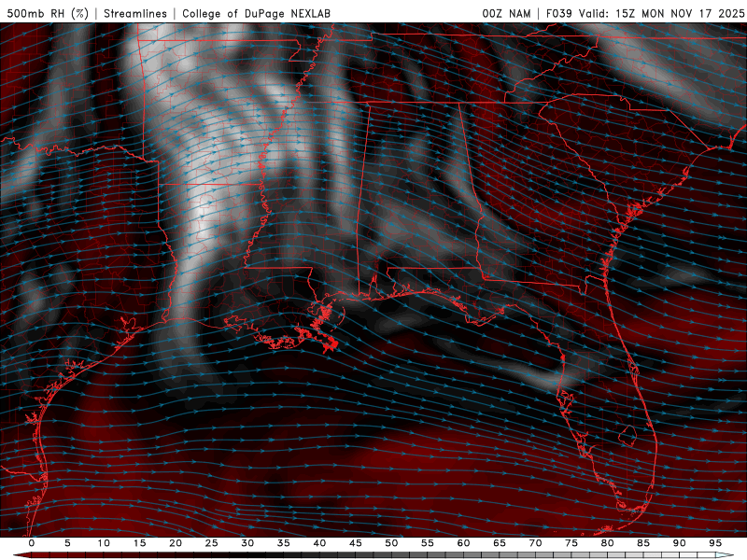Click the white high-end arrow of color bar
This screenshot has width=747, height=560.
725,555
